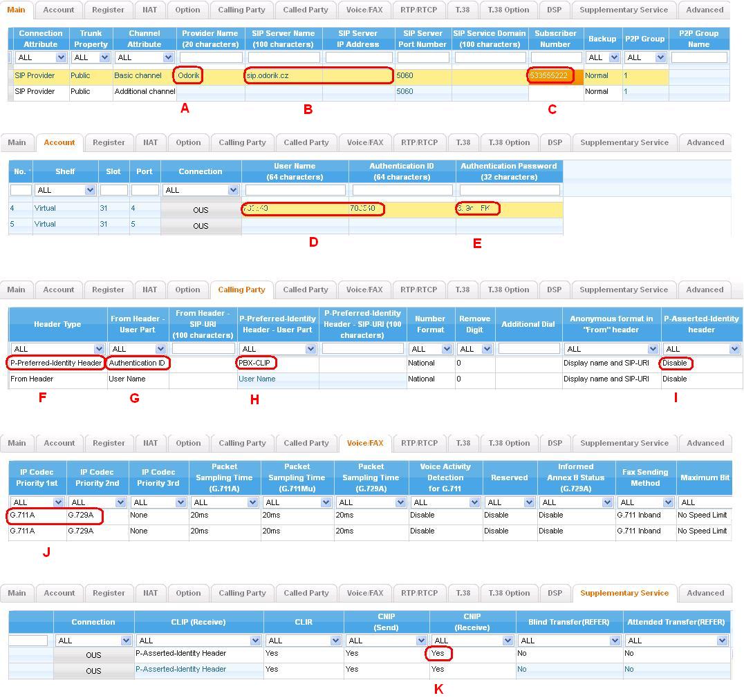This screenshot has width=744, height=700.
Task: Open the IP Codec Priority 2nd filter dropdown
Action: [97, 502]
